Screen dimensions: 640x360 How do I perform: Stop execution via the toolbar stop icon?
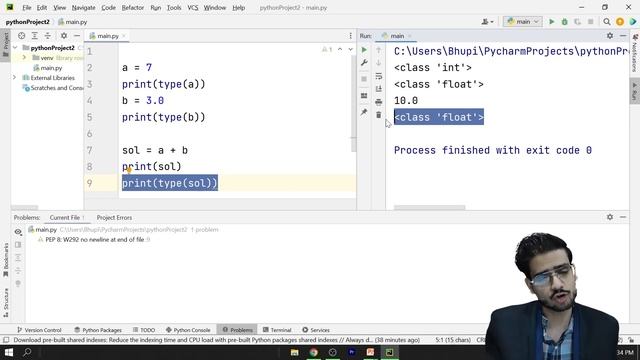(x=590, y=22)
